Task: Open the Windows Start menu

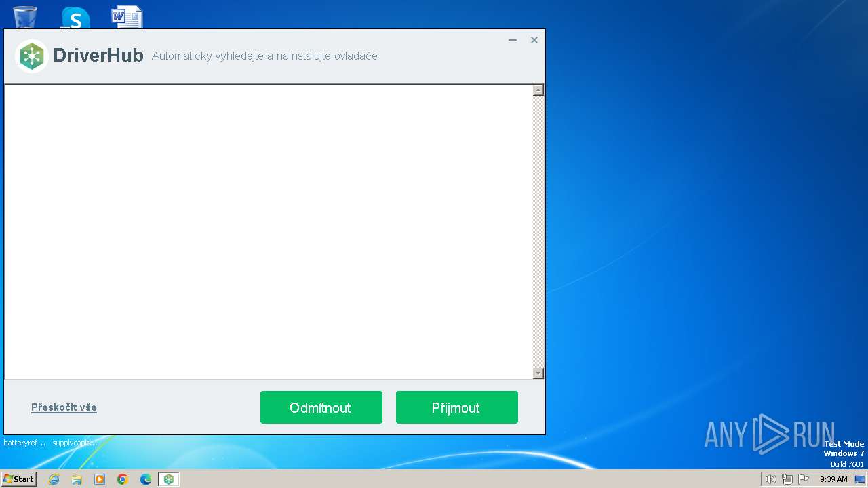Action: [x=19, y=479]
